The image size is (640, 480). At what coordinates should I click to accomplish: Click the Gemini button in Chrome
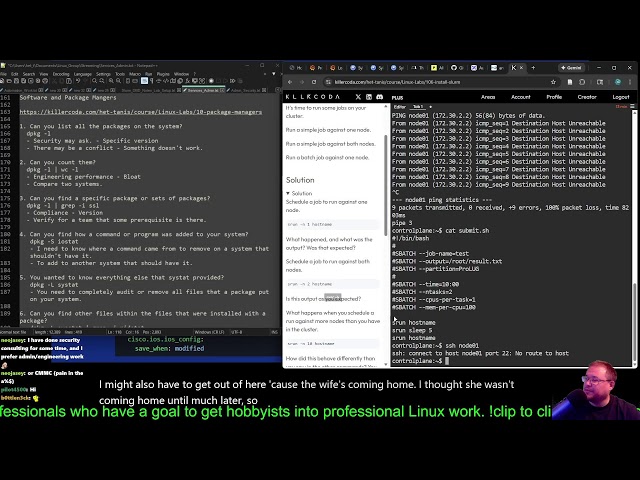pyautogui.click(x=571, y=68)
